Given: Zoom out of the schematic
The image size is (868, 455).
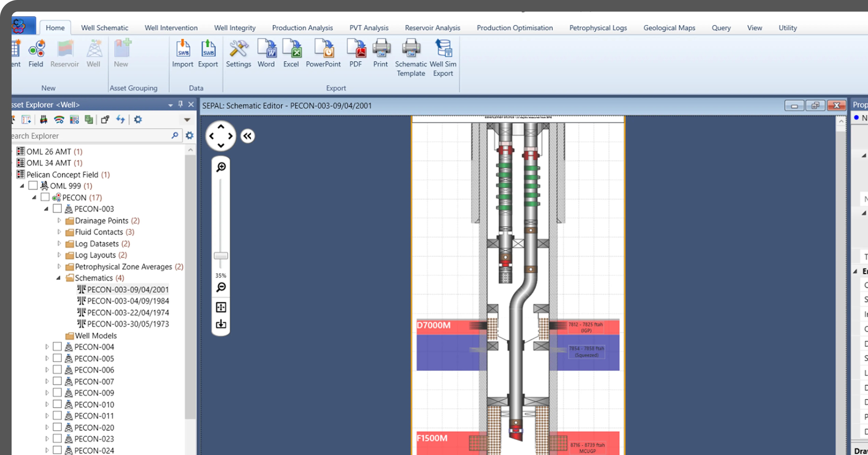Looking at the screenshot, I should pyautogui.click(x=221, y=287).
